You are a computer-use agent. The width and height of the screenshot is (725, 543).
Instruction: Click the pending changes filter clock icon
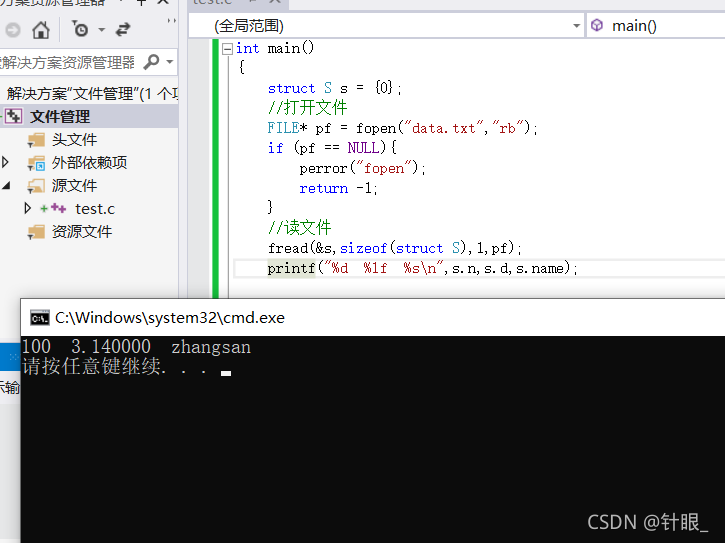click(80, 29)
